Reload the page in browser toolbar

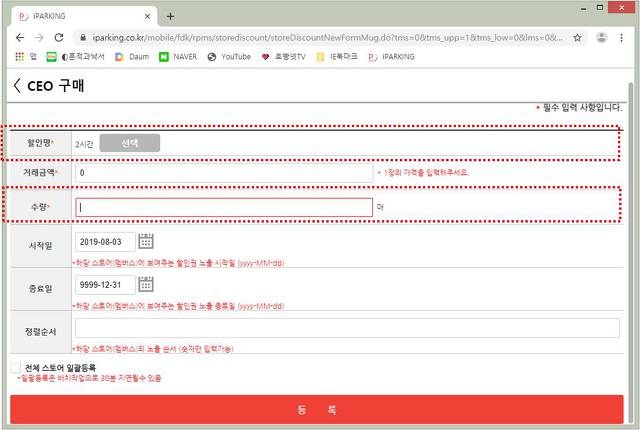[59, 38]
